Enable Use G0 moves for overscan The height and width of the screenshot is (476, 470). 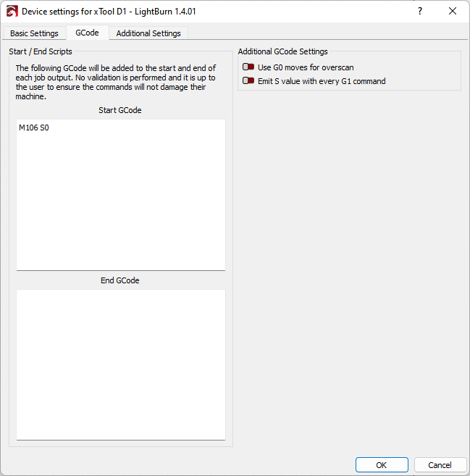(x=248, y=67)
